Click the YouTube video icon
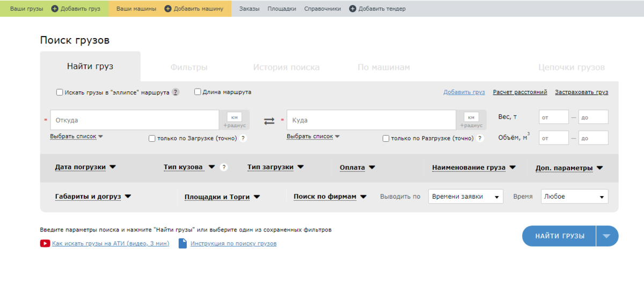Image resolution: width=644 pixels, height=283 pixels. point(45,243)
